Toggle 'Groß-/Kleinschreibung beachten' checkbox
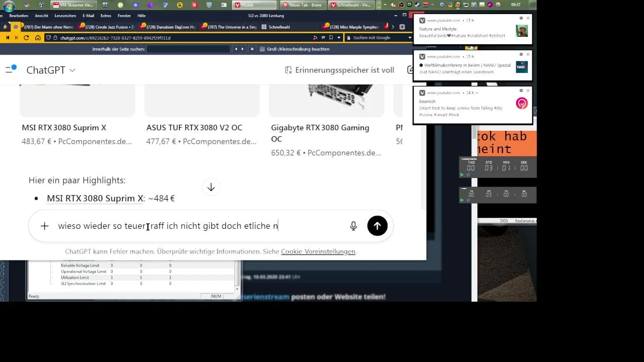 point(262,49)
